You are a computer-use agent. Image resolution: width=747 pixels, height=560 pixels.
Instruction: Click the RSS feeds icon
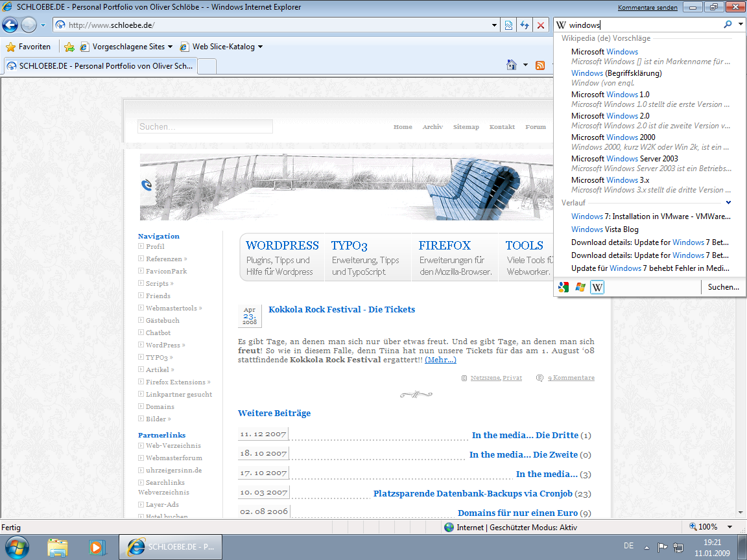[x=539, y=65]
